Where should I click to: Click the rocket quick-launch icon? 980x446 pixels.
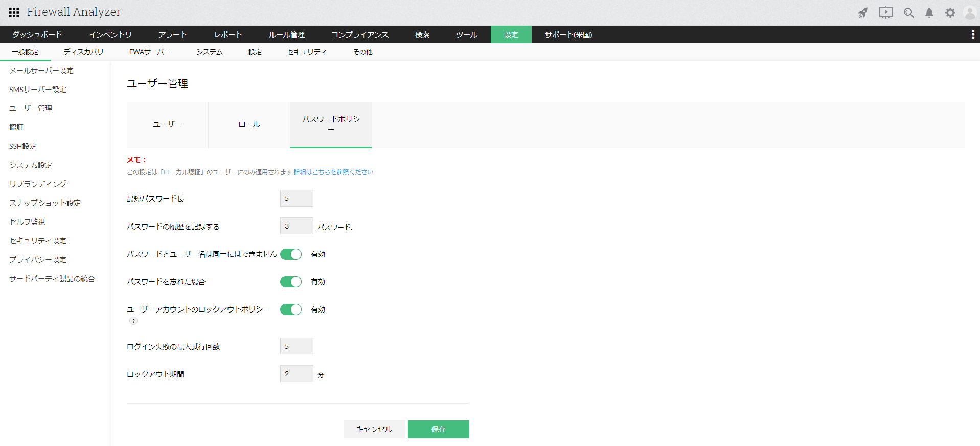(863, 13)
